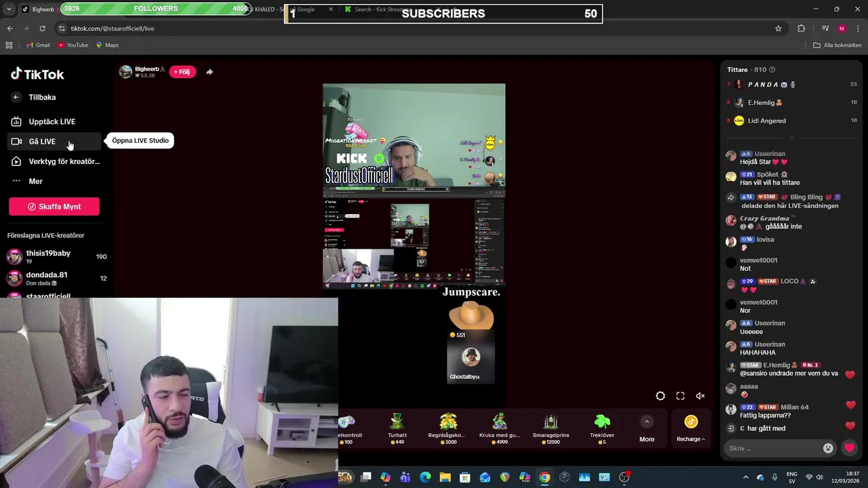Open File Explorer from taskbar
Screen dimensions: 868x488
pos(446,477)
